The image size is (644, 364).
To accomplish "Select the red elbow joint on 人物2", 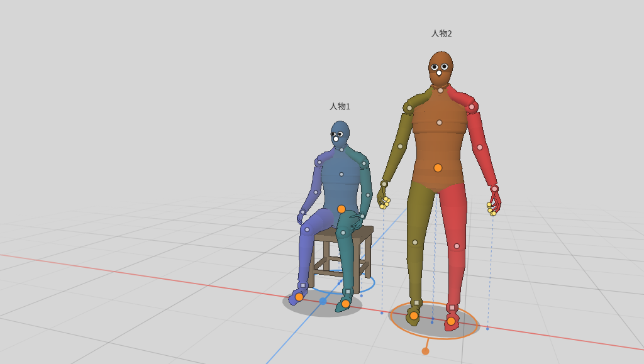I will [479, 147].
